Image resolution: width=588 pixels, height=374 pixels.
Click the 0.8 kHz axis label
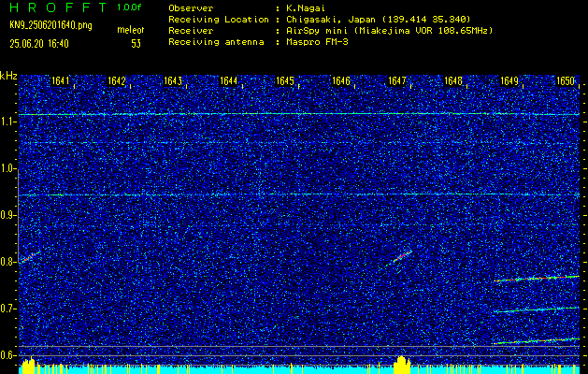click(7, 262)
